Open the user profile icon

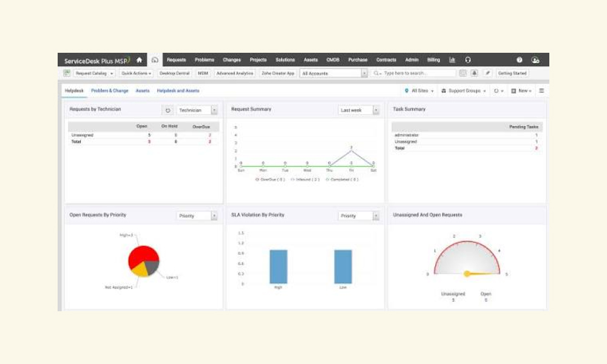click(535, 60)
